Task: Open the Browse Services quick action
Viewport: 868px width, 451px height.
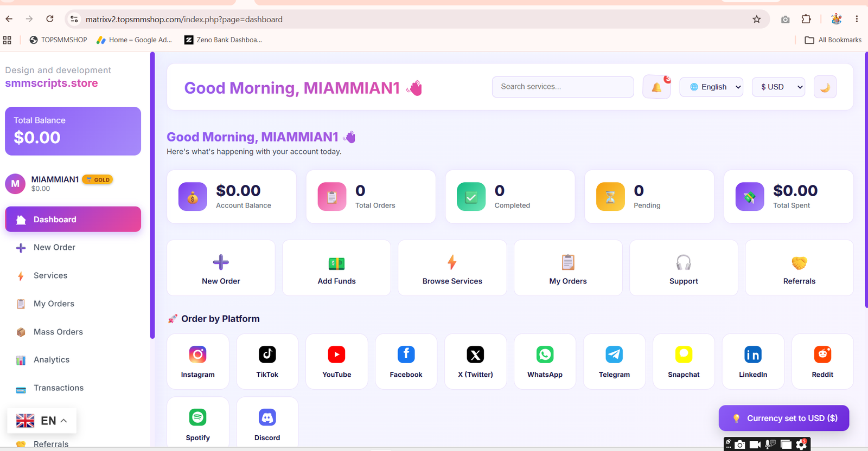Action: coord(452,268)
